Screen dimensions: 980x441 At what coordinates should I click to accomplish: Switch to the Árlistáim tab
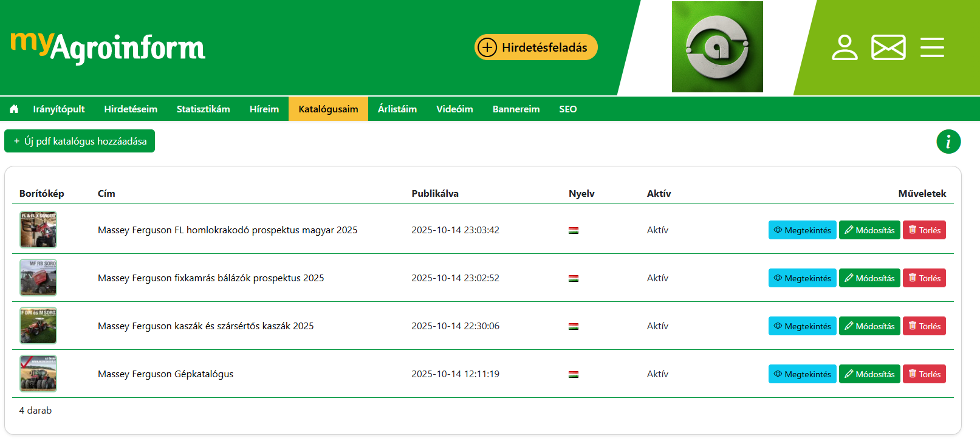tap(397, 109)
